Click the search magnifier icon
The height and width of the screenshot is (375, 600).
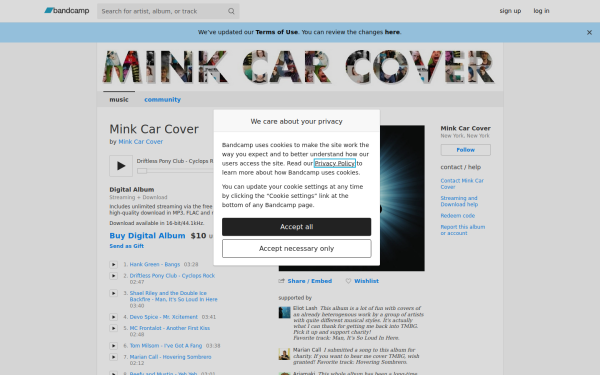[x=231, y=11]
